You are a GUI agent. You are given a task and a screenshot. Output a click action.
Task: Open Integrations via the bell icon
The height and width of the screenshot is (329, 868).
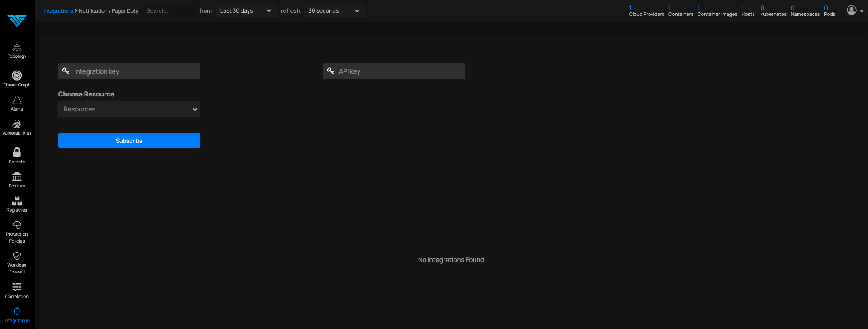click(x=17, y=311)
